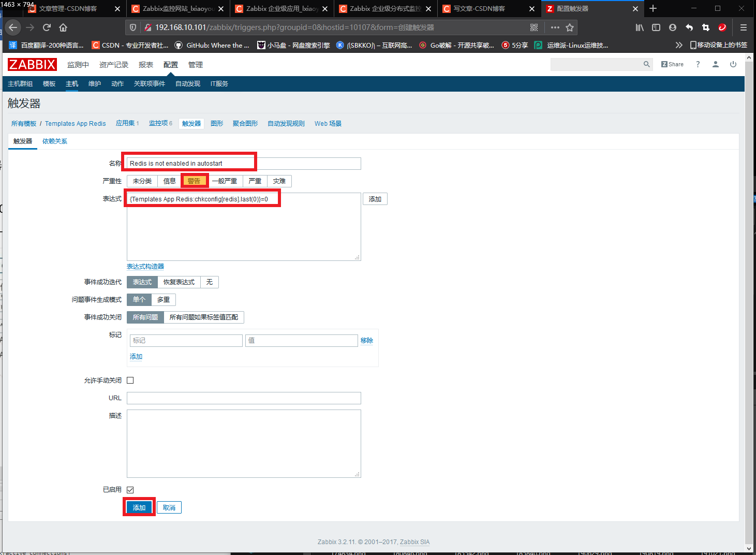
Task: Open the 管理 top menu
Action: (196, 65)
